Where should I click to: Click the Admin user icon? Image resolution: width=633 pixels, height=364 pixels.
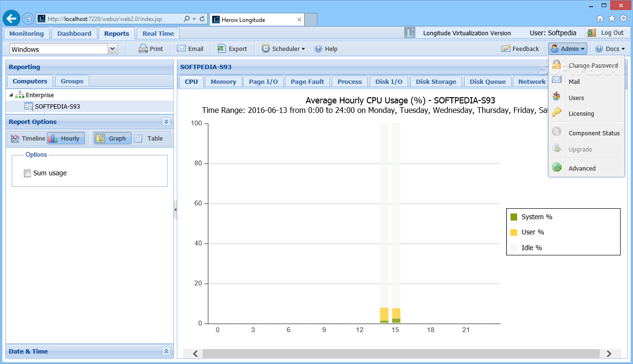tap(555, 49)
